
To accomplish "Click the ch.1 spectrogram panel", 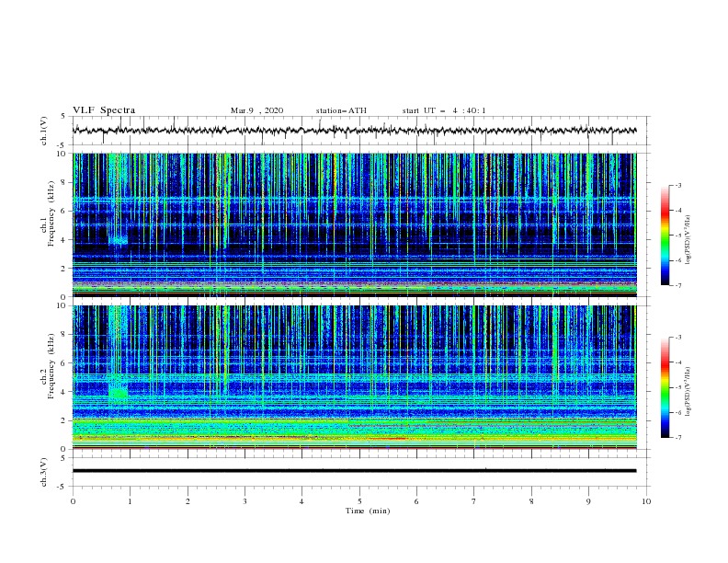I will coord(354,224).
